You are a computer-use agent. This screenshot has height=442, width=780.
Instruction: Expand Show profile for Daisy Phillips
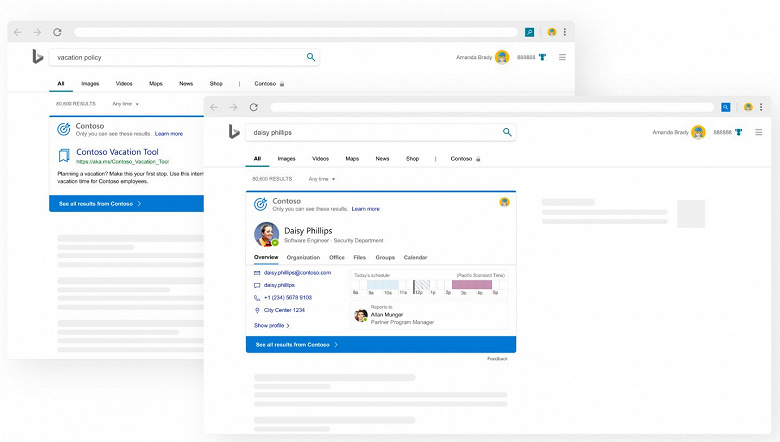pos(272,326)
